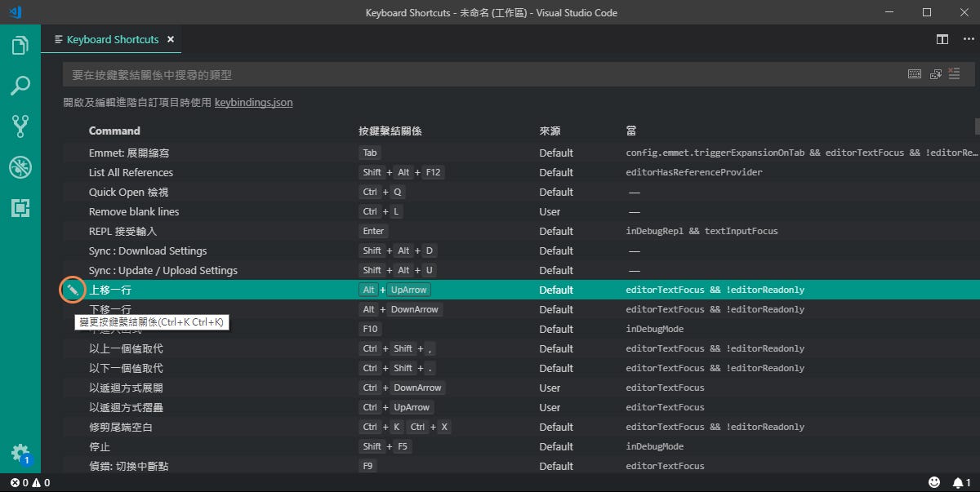
Task: Click the Alt + DownArrow keybinding
Action: coord(400,309)
